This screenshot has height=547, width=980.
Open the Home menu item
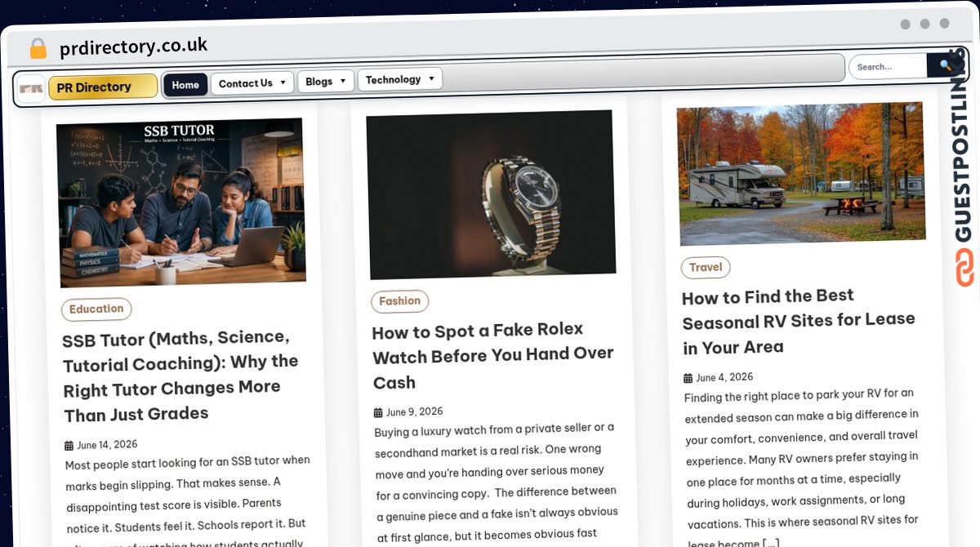[x=185, y=85]
